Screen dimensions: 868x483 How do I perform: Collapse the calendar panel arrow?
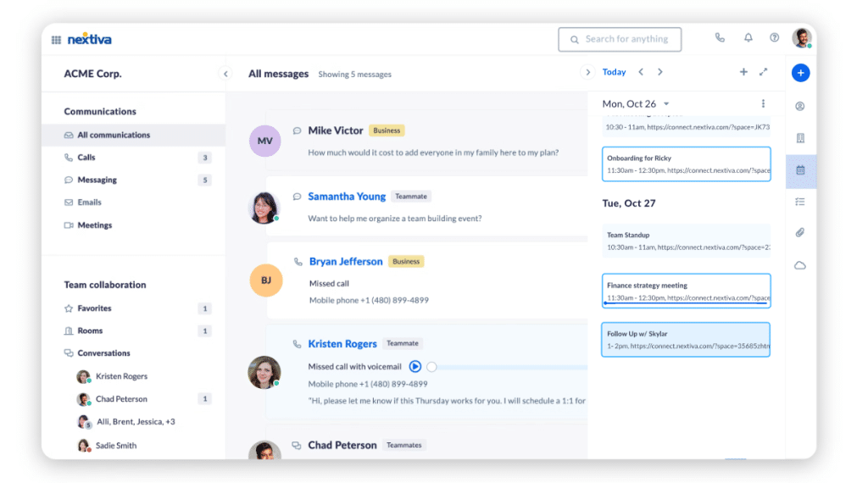(588, 73)
